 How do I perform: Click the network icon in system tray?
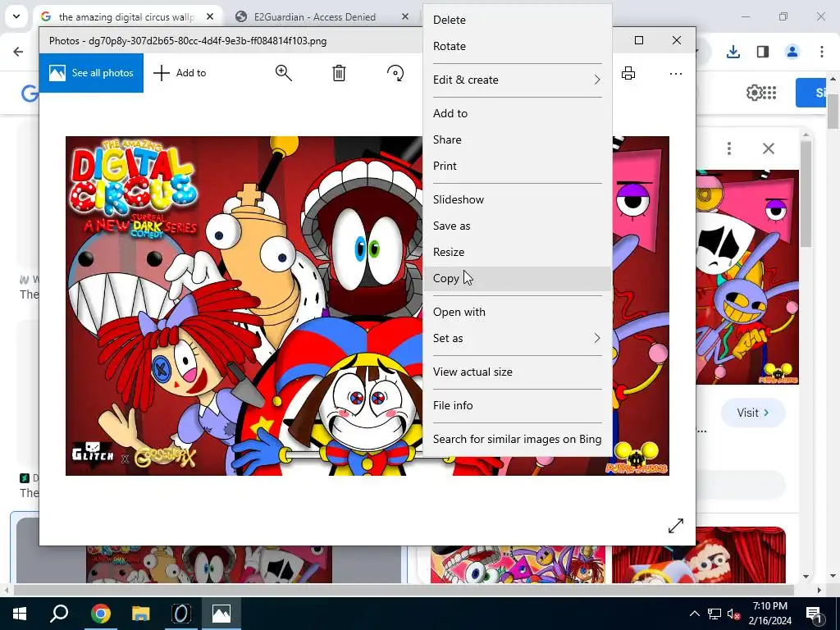714,614
